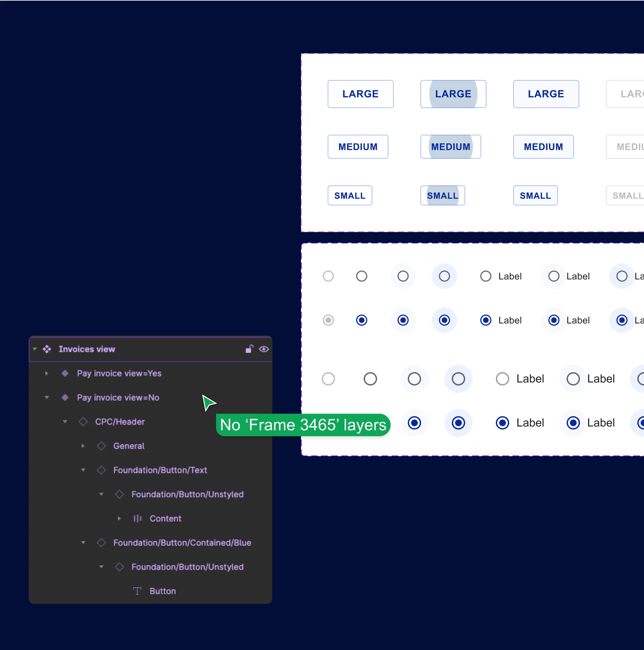Expand the General layer
Image resolution: width=644 pixels, height=650 pixels.
point(83,446)
